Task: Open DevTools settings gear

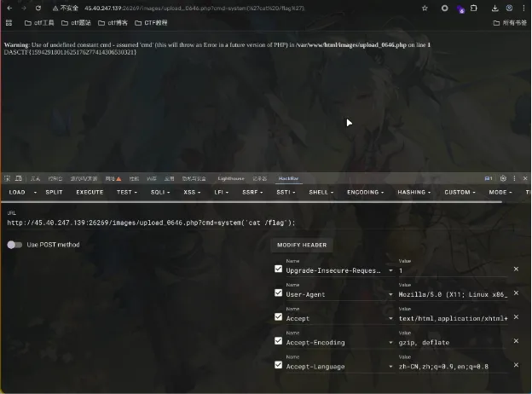Action: click(503, 178)
